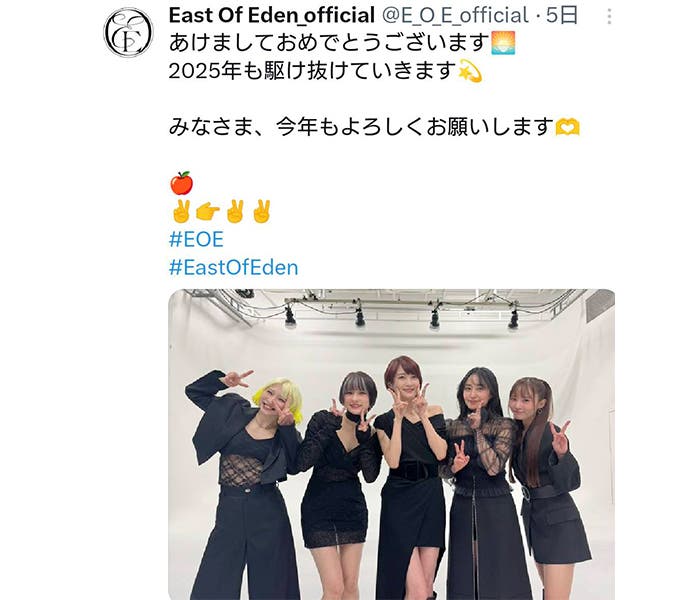Open the @E_O_E_official handle link
Viewport: 700px width, 600px height.
click(455, 16)
